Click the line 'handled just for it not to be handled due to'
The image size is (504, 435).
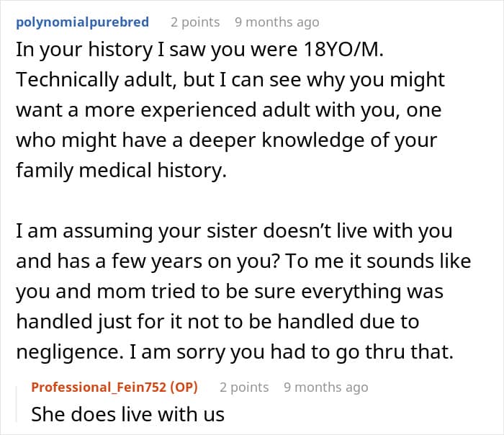point(217,321)
